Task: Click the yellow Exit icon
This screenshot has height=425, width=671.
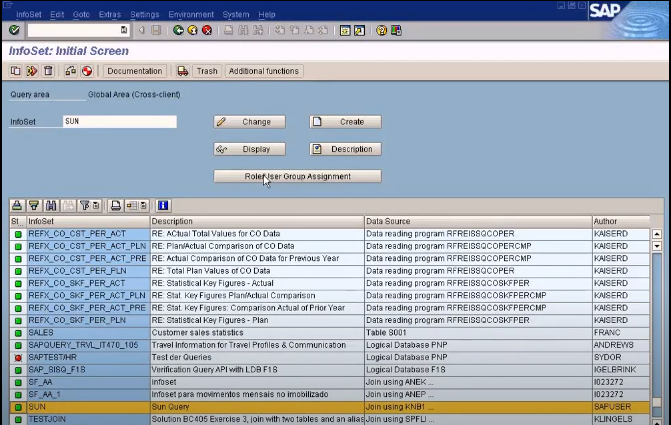Action: tap(193, 30)
